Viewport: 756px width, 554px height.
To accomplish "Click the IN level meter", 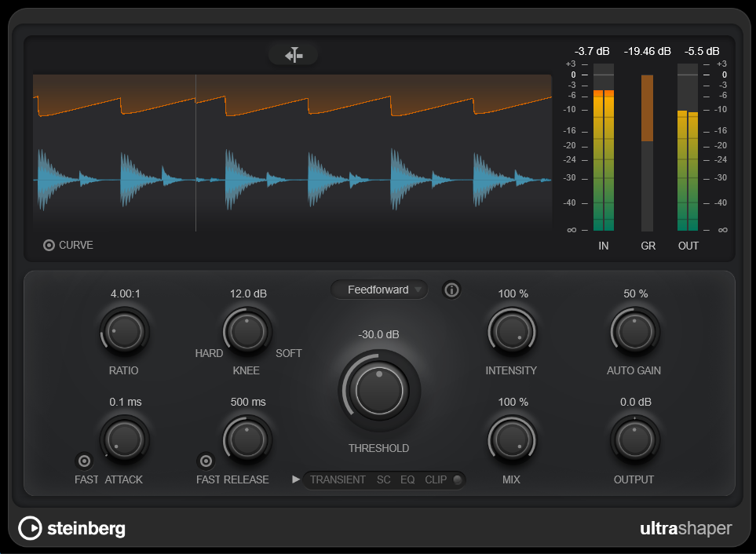I will tap(604, 148).
